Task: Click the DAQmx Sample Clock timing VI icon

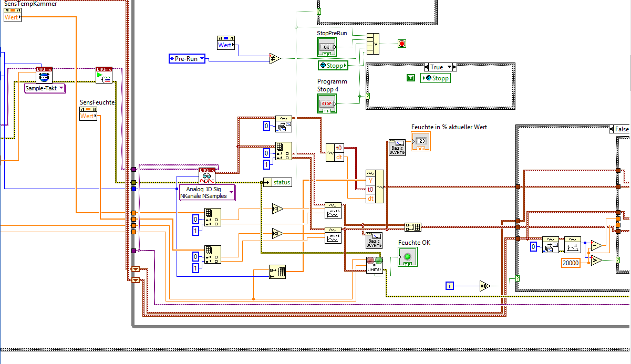Action: click(x=43, y=77)
